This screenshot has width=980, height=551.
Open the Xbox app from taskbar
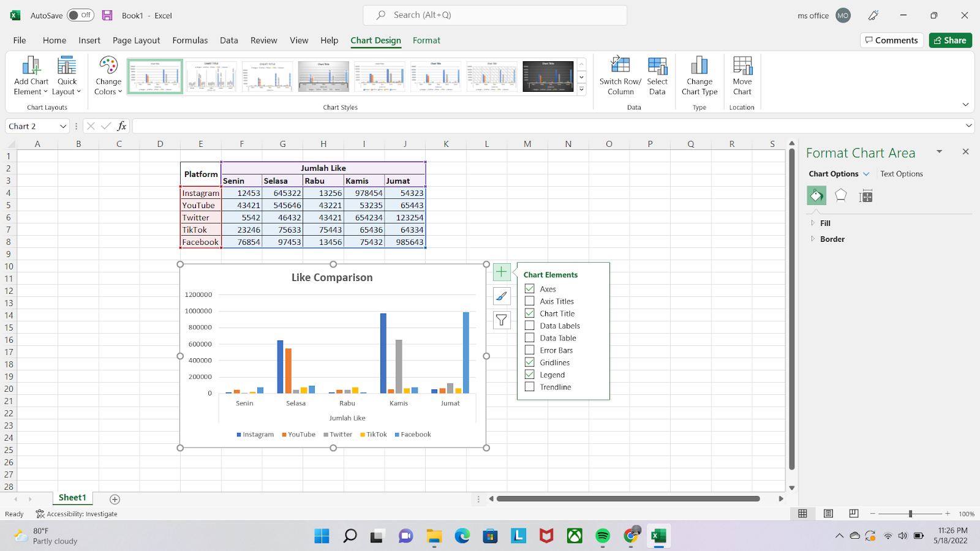pyautogui.click(x=575, y=536)
